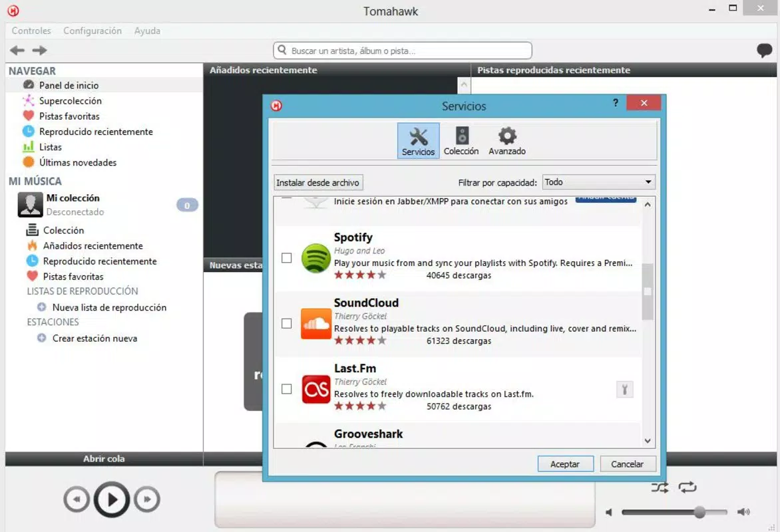
Task: Open Reproducido recientemente under Navegar
Action: 96,131
